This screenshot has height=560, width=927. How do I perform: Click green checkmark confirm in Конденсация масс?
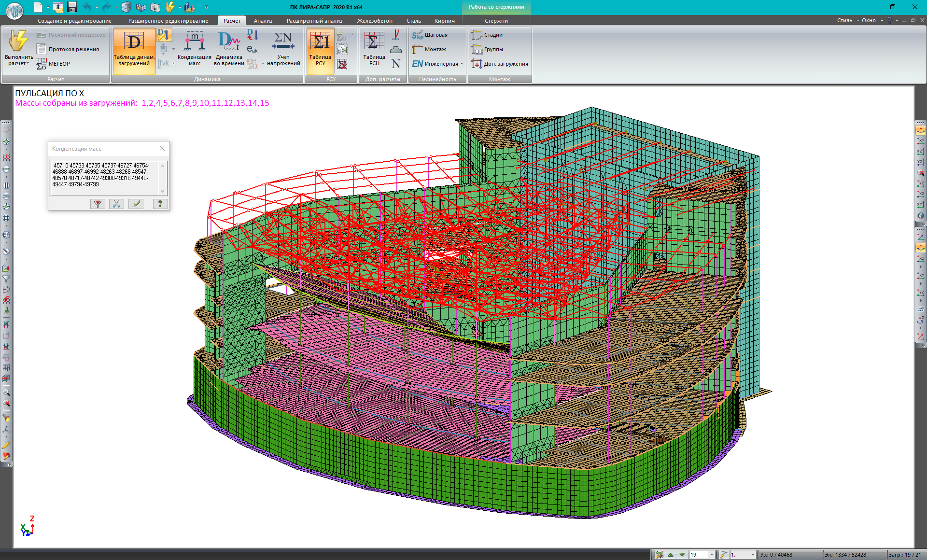[x=136, y=204]
